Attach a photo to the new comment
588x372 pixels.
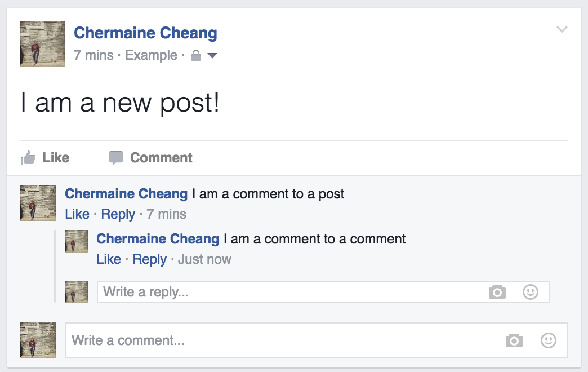tap(514, 340)
